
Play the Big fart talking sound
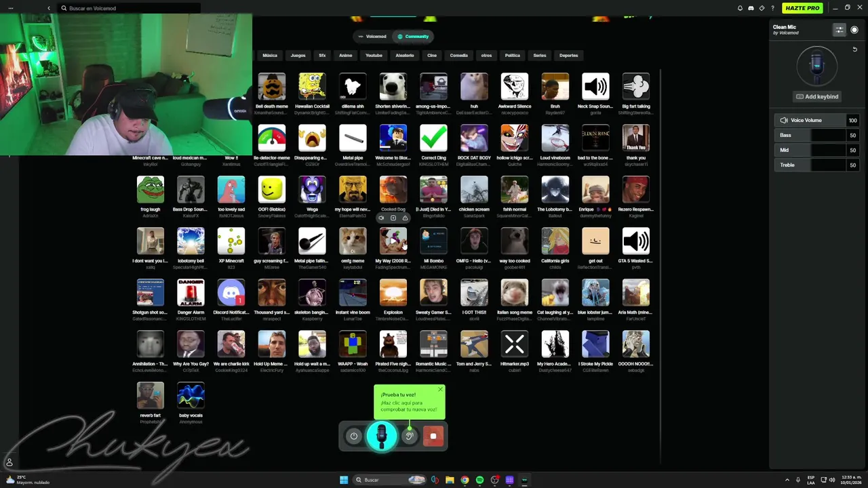(x=636, y=87)
